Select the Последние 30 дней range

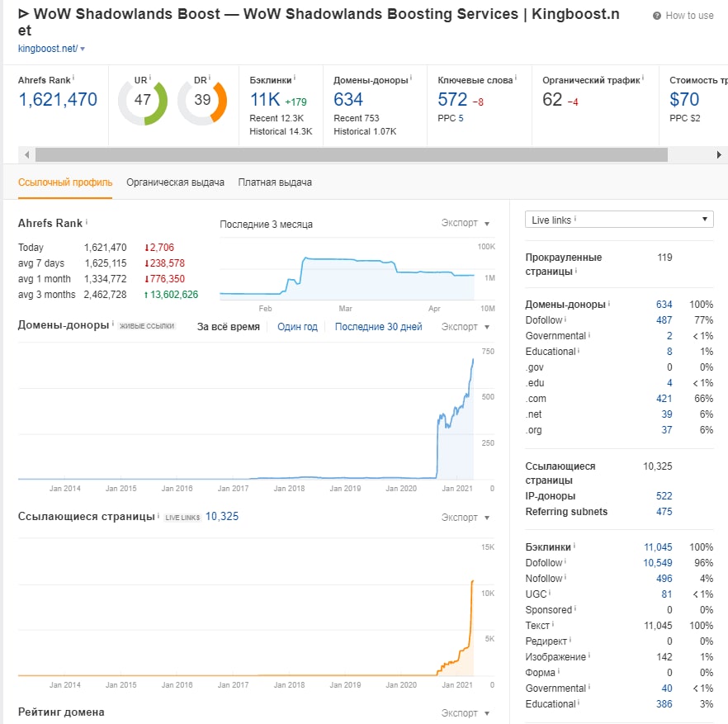(x=378, y=327)
